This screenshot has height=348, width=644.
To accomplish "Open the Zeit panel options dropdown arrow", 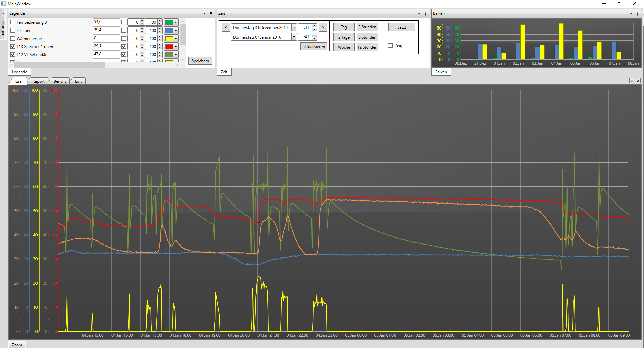I will click(x=419, y=13).
